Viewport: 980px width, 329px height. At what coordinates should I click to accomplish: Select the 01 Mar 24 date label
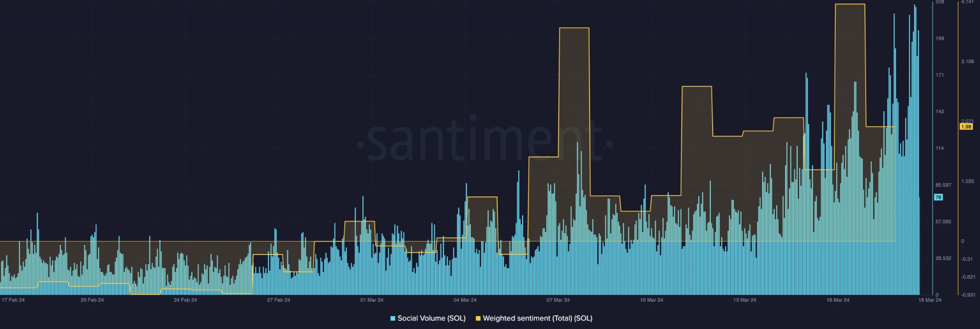point(372,300)
